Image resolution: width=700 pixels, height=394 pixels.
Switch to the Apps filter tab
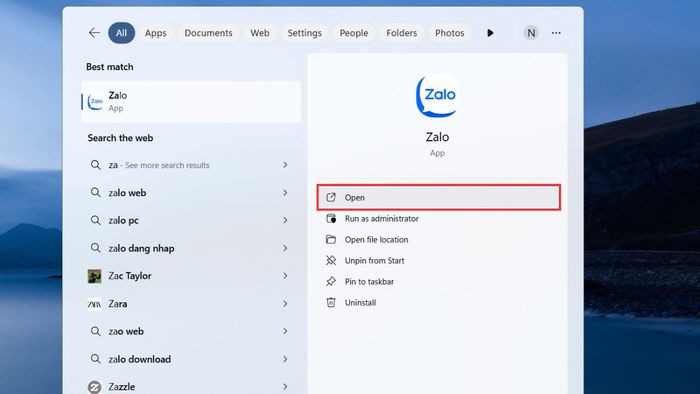[155, 33]
